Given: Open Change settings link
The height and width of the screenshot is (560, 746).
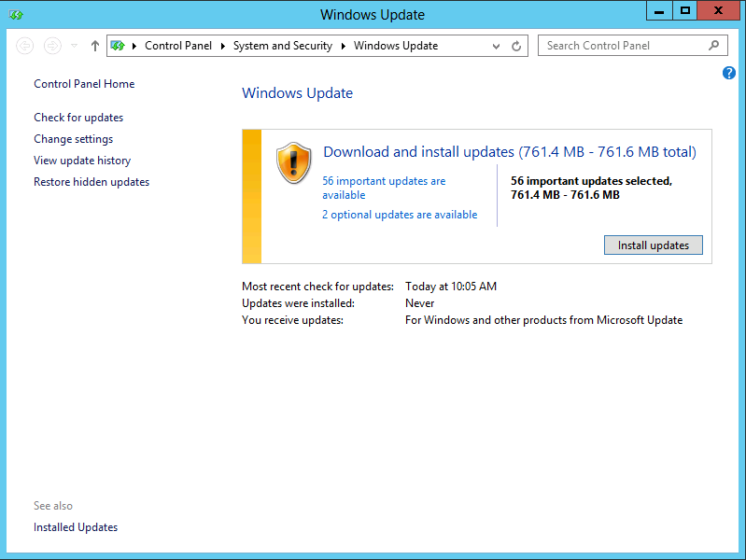Looking at the screenshot, I should (73, 139).
